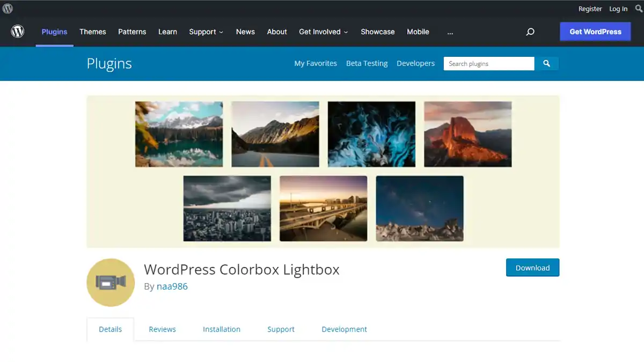
Task: Download the Colorbox Lightbox plugin
Action: tap(533, 268)
